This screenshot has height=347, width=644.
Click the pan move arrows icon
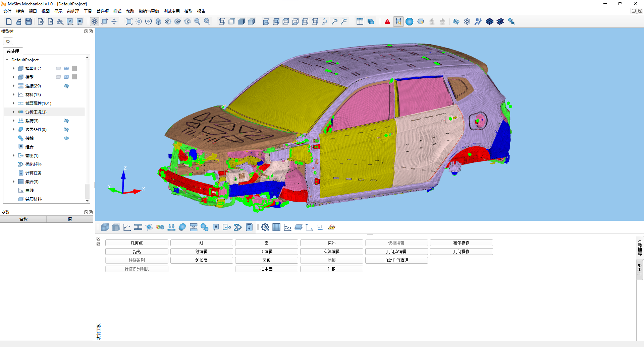coord(114,22)
